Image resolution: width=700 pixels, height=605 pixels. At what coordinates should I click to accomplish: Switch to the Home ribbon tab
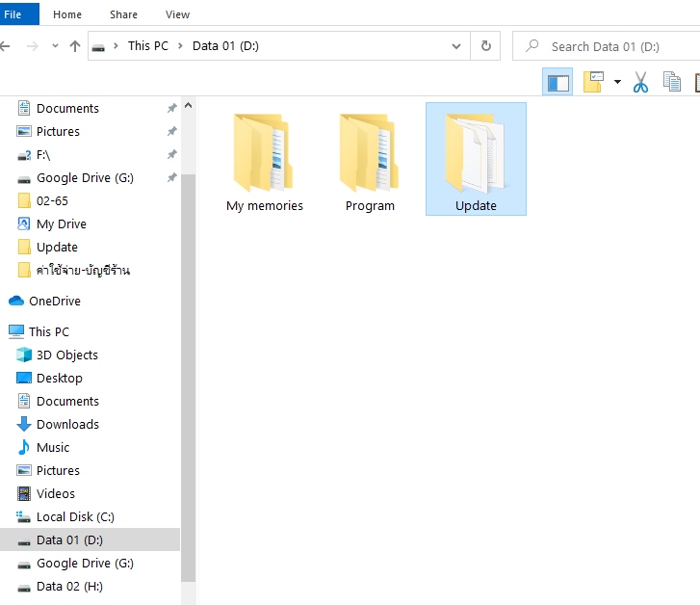tap(67, 14)
